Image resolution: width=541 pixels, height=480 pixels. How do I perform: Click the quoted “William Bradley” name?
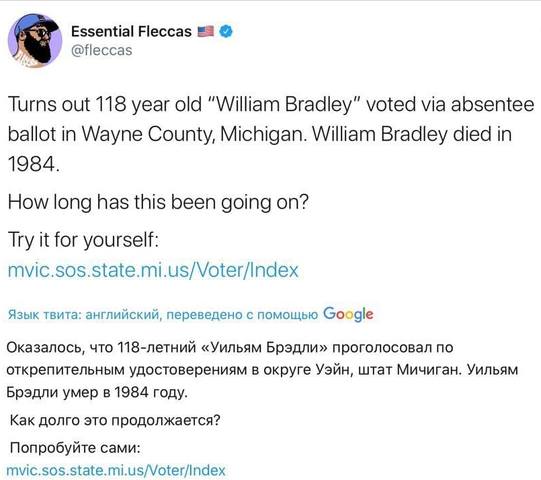coord(284,104)
